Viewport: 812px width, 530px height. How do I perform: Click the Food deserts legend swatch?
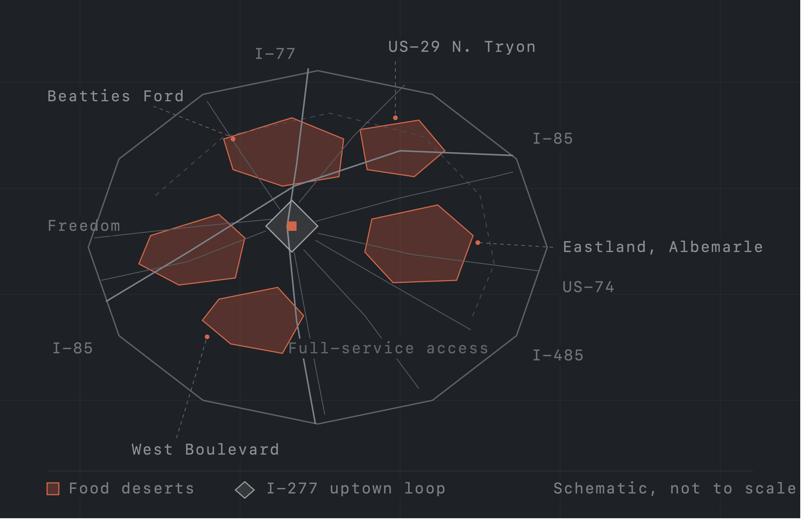point(53,489)
